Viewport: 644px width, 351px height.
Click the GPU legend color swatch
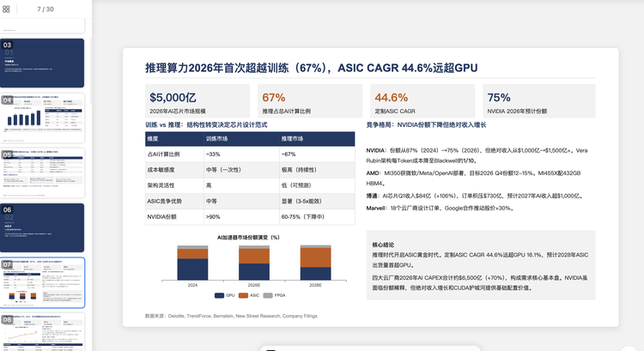coord(218,295)
